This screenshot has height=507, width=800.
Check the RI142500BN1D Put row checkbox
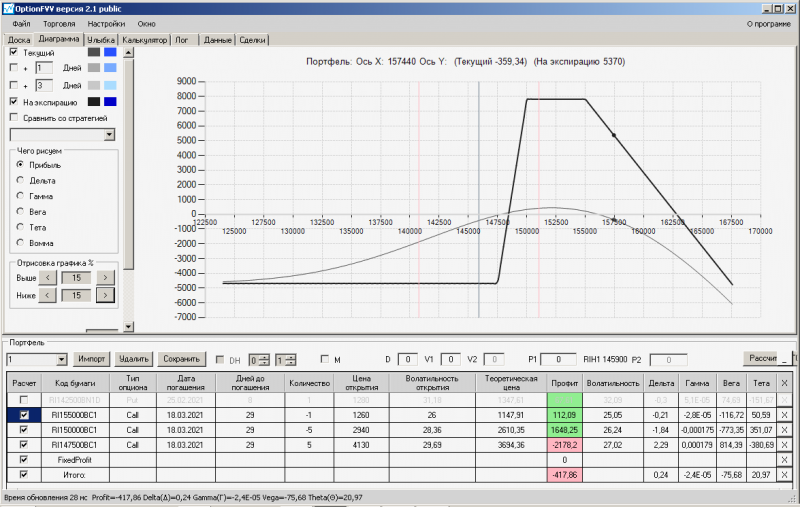(23, 400)
